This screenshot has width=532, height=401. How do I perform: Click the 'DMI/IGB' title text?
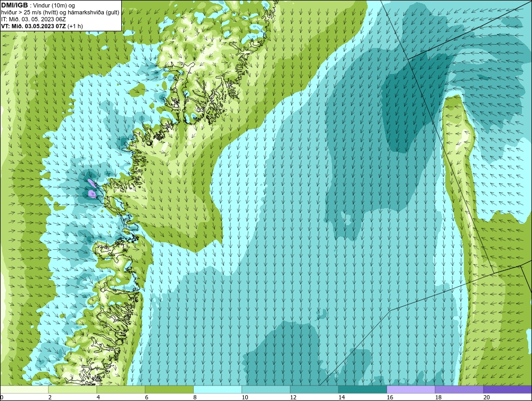coord(14,5)
